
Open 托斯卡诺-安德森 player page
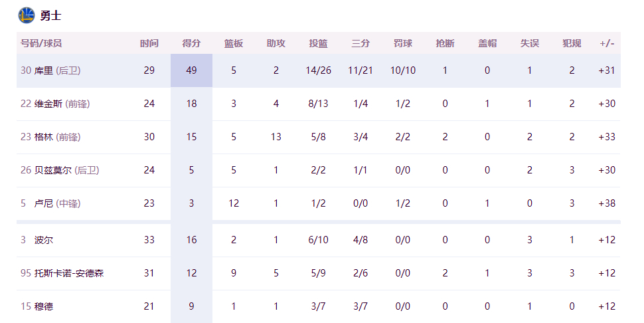(x=69, y=273)
